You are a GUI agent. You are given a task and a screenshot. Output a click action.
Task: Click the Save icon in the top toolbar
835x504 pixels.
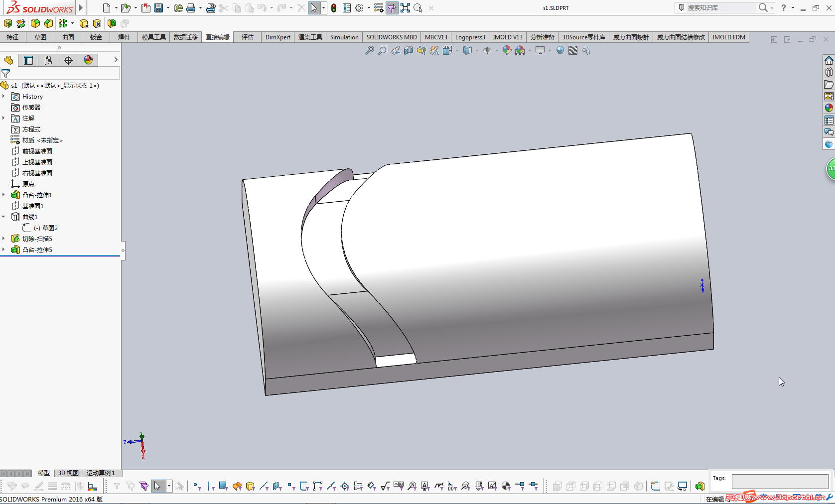(x=158, y=8)
